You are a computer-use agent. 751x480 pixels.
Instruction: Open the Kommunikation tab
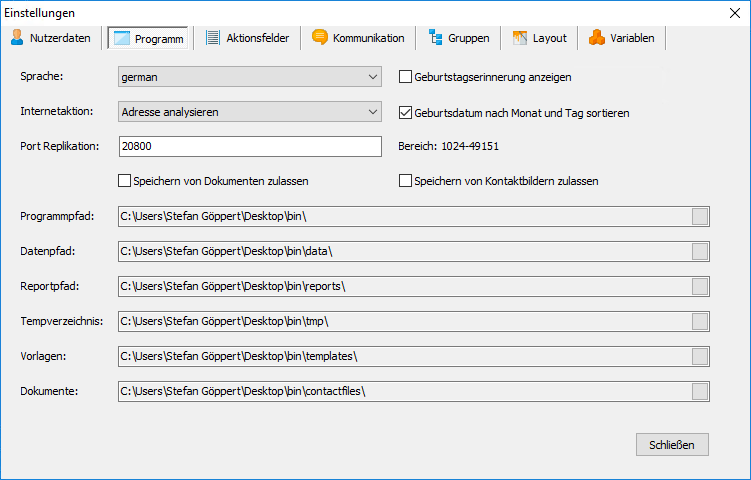click(358, 38)
